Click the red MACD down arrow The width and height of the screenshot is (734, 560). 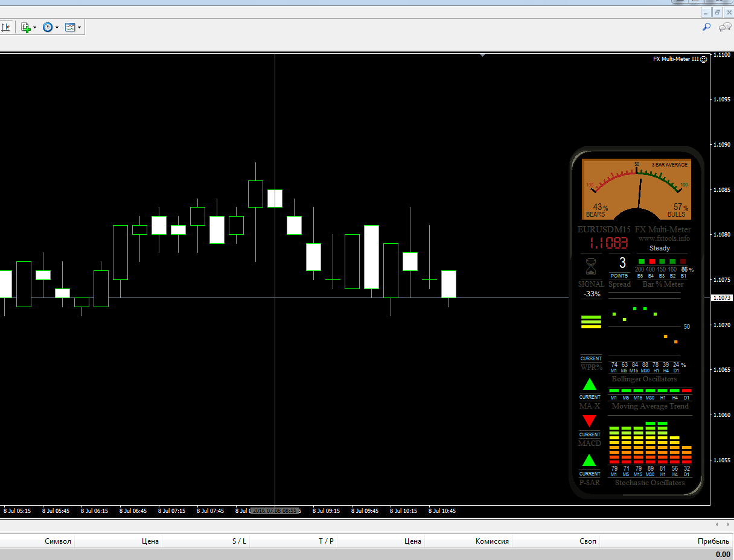pos(590,421)
